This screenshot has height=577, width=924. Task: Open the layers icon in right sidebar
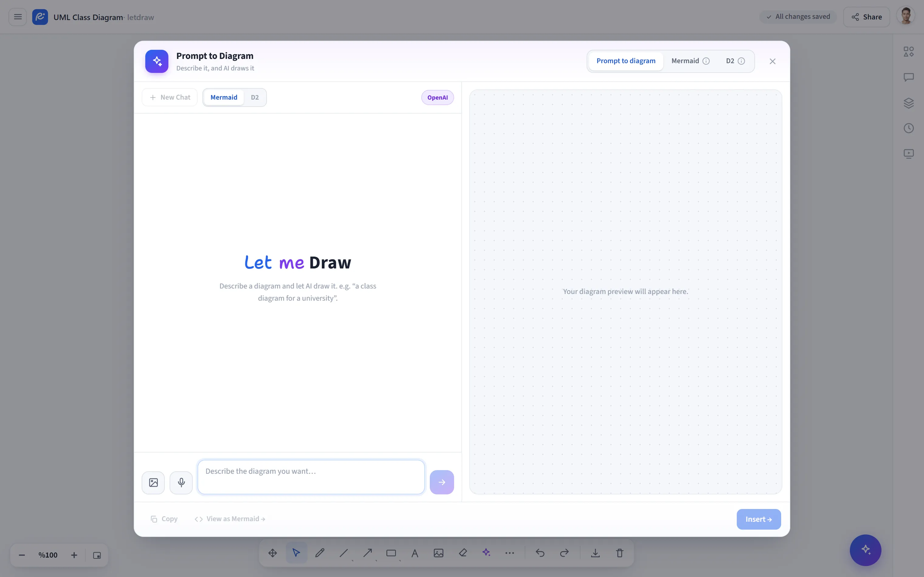point(909,103)
